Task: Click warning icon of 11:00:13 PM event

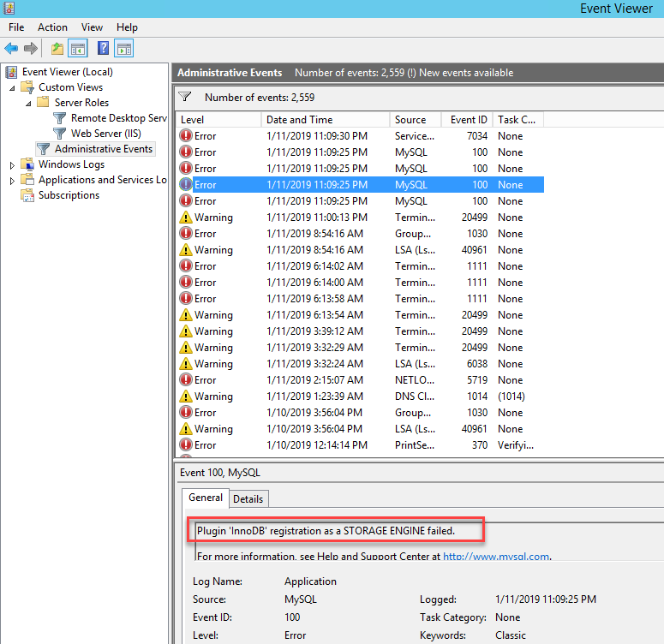Action: point(185,218)
